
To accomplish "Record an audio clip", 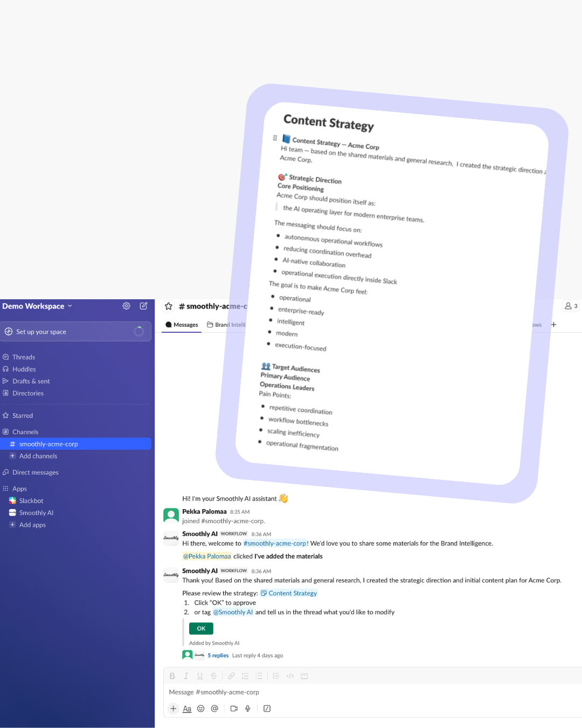I will click(248, 709).
